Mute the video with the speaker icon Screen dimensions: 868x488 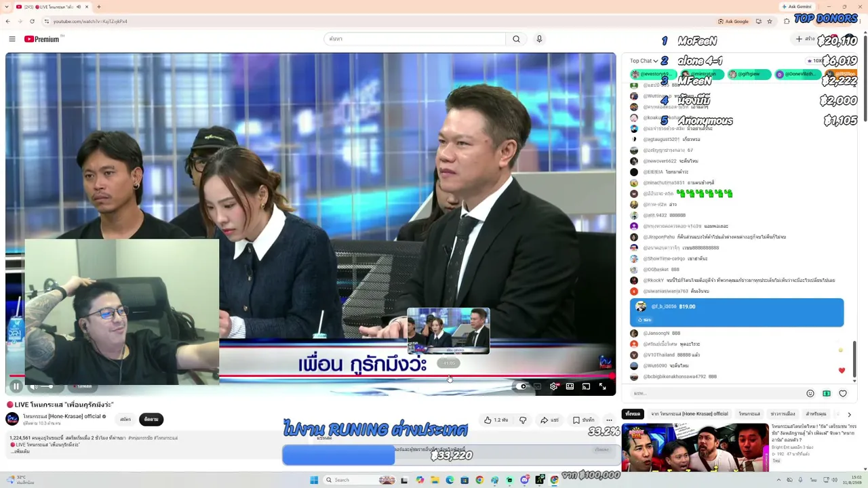(33, 386)
